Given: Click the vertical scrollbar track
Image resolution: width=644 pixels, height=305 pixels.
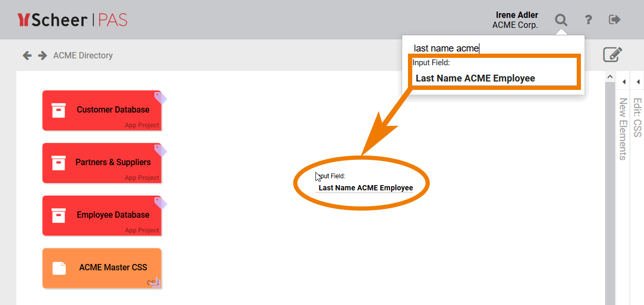Looking at the screenshot, I should (610, 195).
